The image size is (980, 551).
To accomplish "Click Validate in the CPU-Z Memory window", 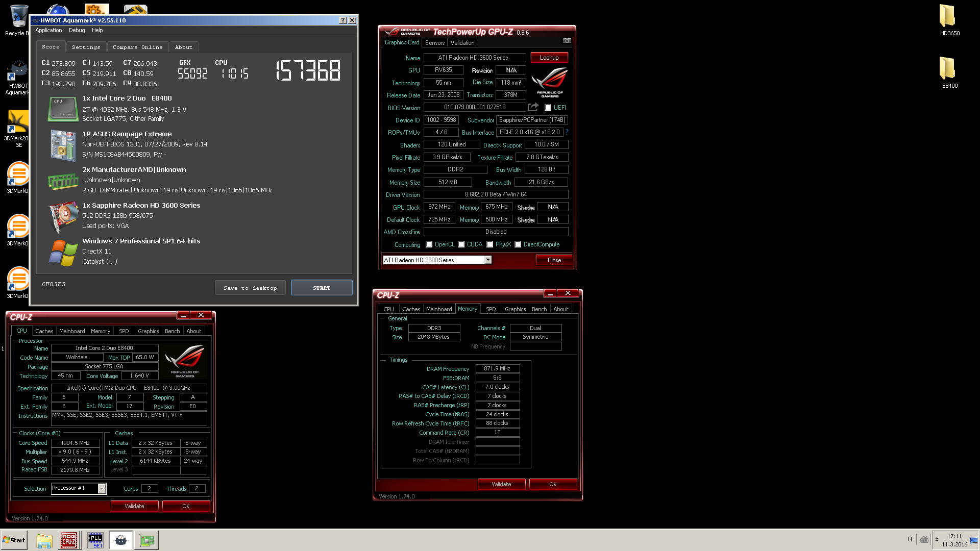I will point(501,484).
